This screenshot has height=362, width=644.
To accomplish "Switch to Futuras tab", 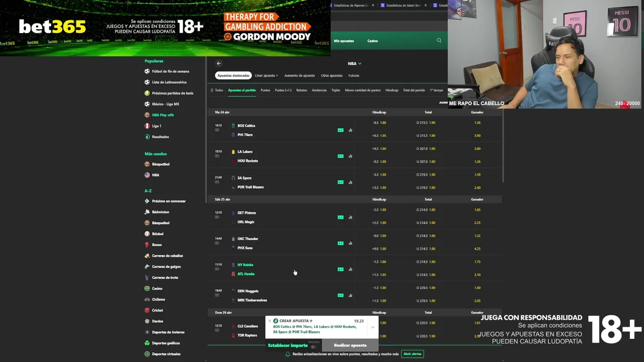I will tap(354, 75).
